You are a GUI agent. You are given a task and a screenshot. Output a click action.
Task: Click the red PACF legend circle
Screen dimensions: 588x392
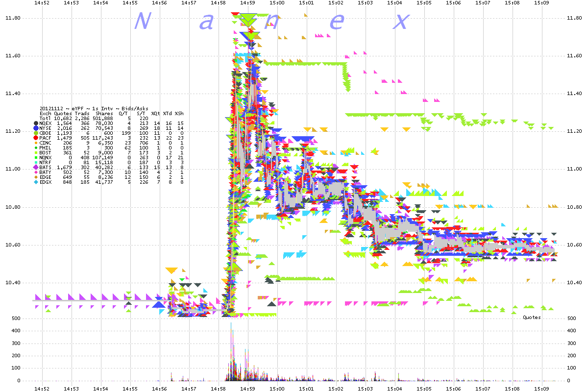pos(36,138)
